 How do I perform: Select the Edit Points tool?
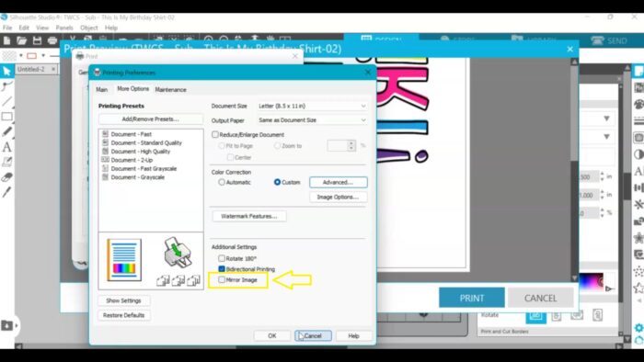pos(6,86)
